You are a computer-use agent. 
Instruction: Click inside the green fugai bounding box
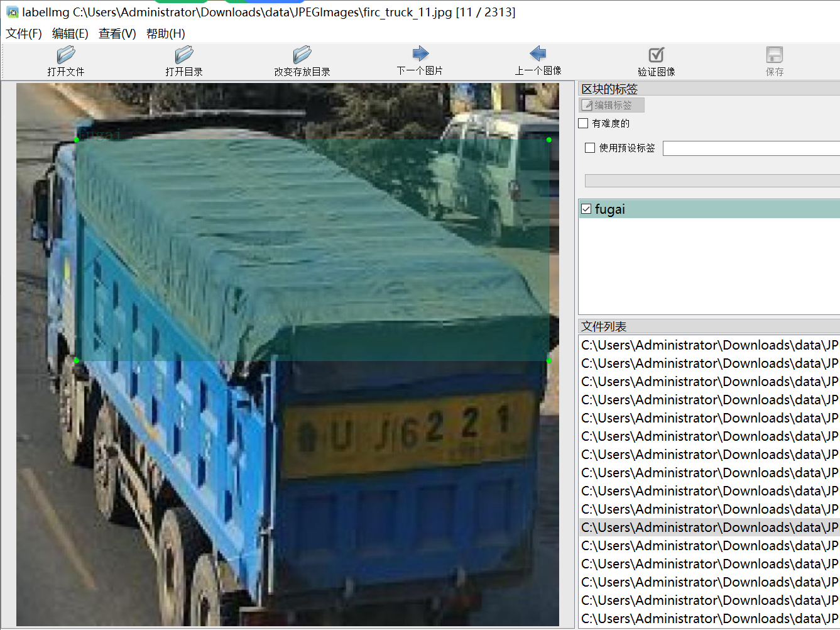pyautogui.click(x=313, y=250)
